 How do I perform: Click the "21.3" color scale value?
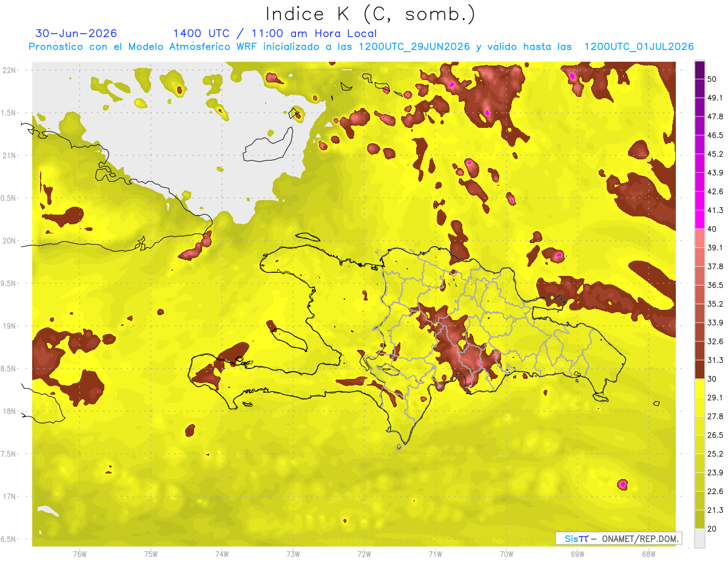(x=715, y=510)
